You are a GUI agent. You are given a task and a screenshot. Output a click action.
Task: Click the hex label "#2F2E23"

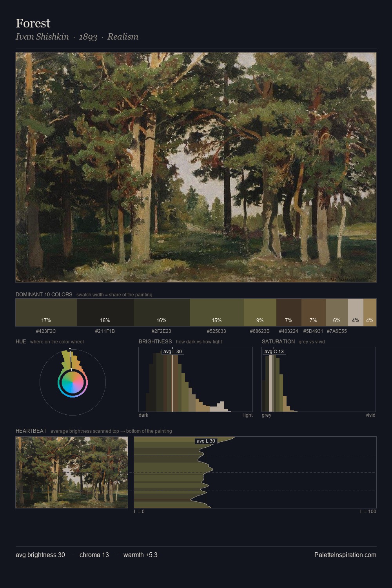[162, 331]
